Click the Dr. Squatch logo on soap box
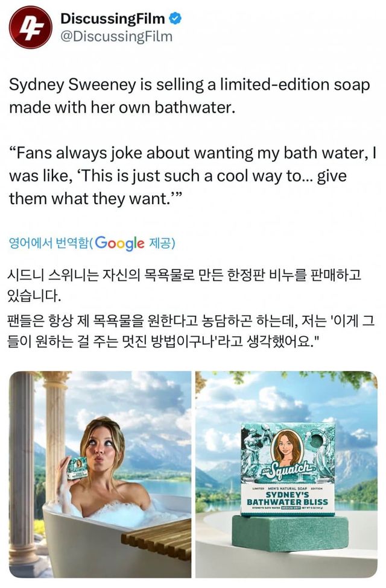This screenshot has height=588, width=386. point(287,469)
